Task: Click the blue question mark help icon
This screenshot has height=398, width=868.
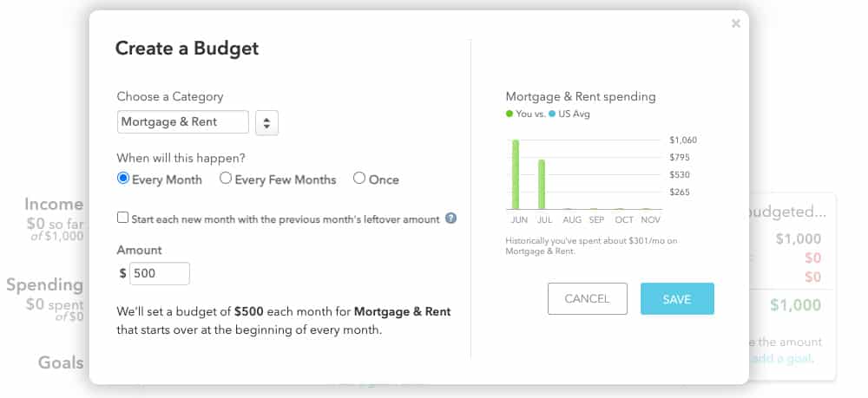Action: pos(451,219)
